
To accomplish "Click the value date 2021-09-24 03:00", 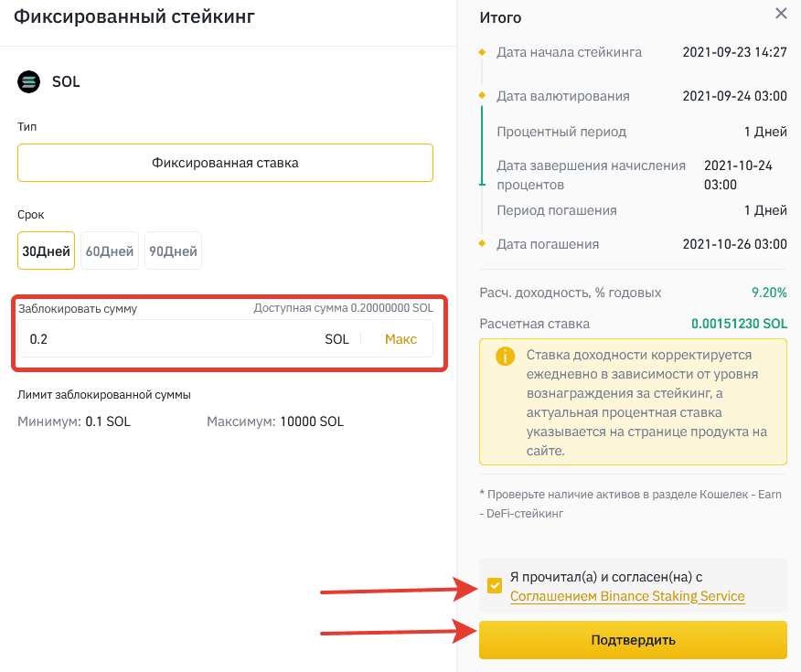I will (x=734, y=96).
